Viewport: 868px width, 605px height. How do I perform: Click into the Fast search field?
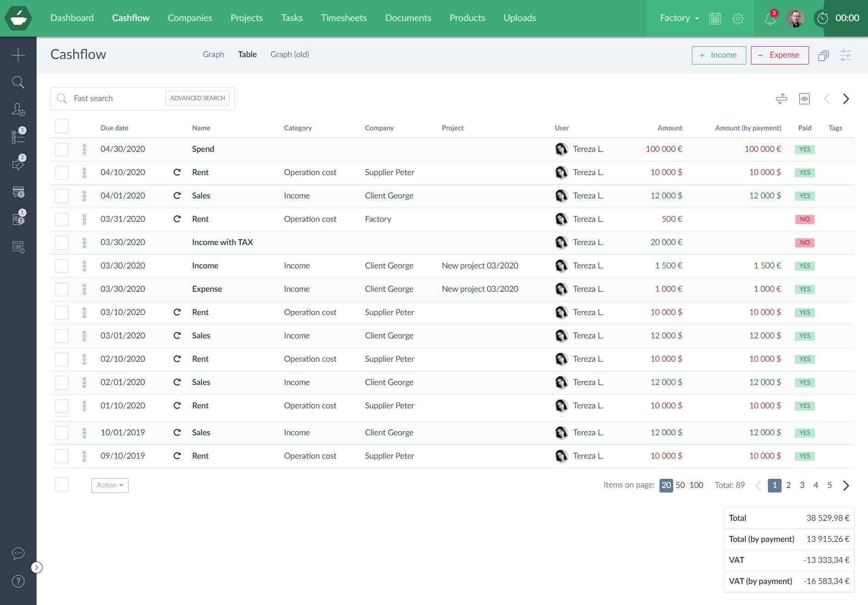click(x=114, y=98)
